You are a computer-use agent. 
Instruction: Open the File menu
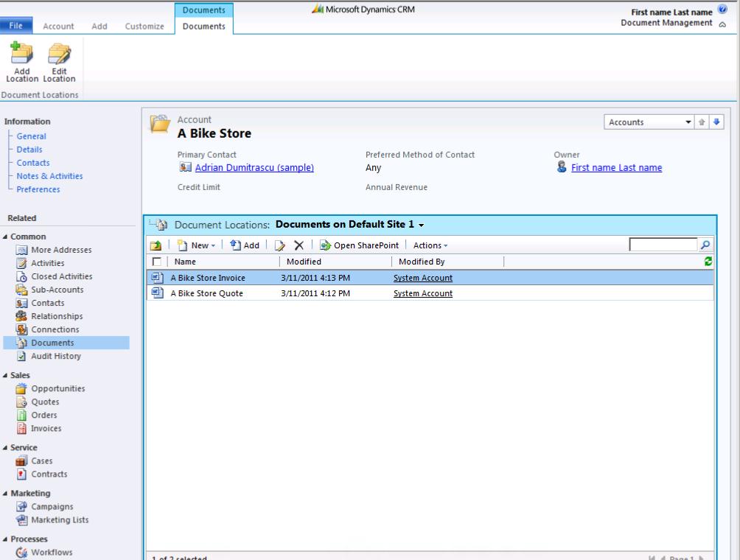point(15,26)
